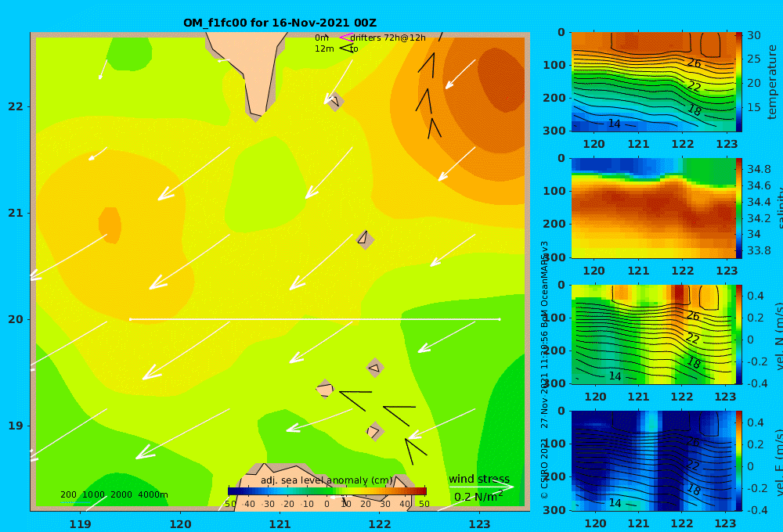Open the temperature section panel
The height and width of the screenshot is (532, 783).
(x=653, y=82)
